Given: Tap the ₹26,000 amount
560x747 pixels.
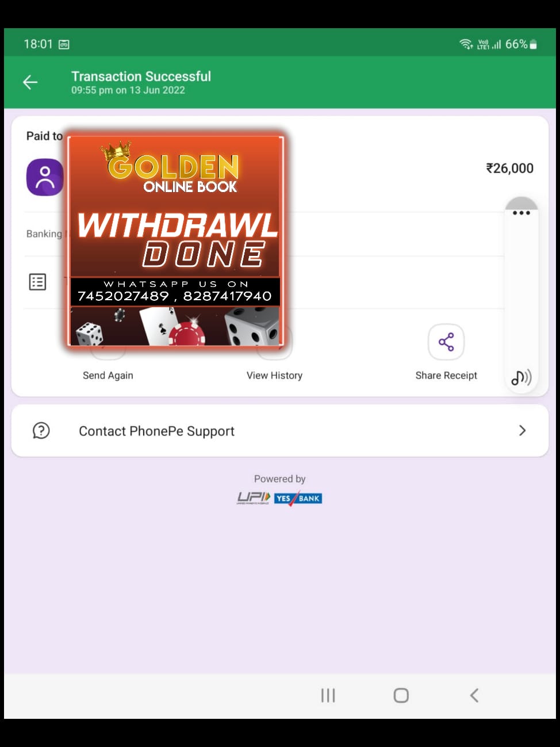Looking at the screenshot, I should pos(509,168).
